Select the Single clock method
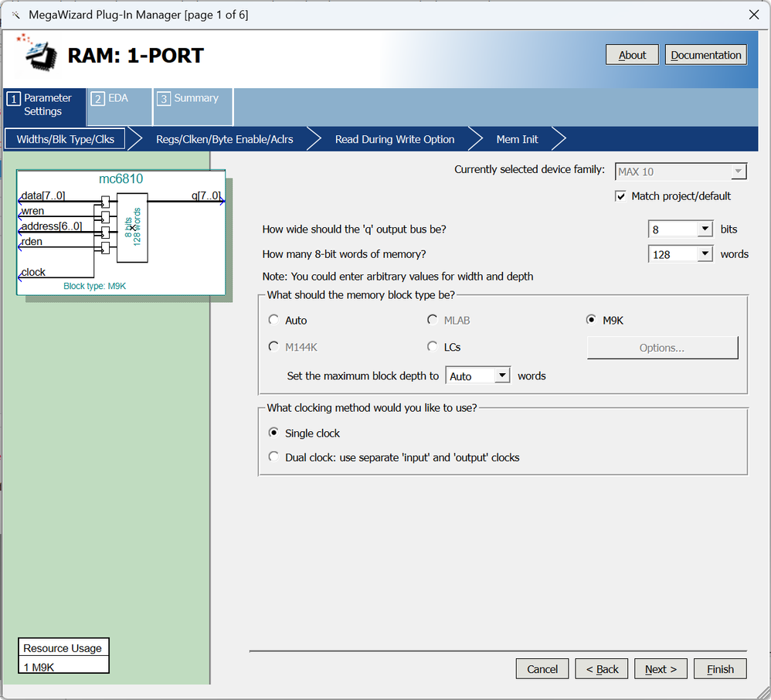 tap(274, 433)
